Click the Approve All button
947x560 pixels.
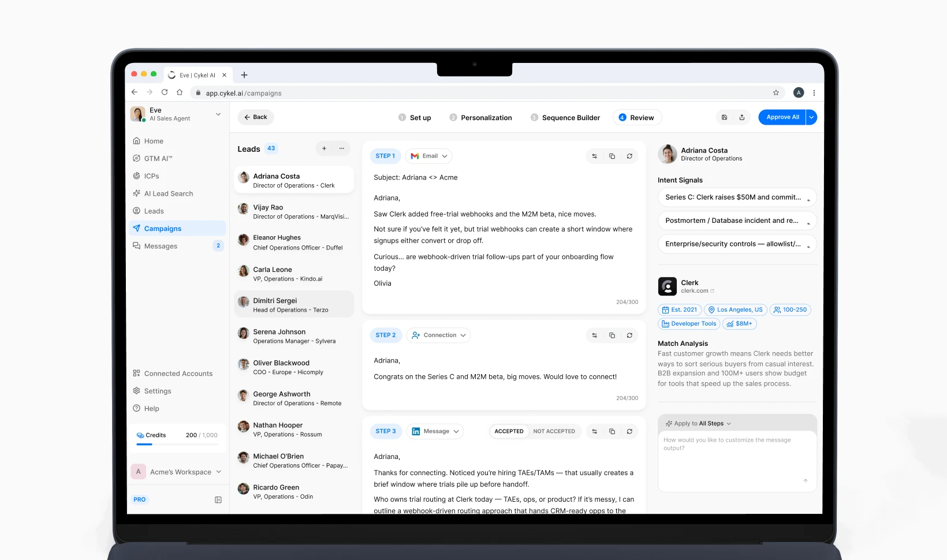[x=782, y=117]
